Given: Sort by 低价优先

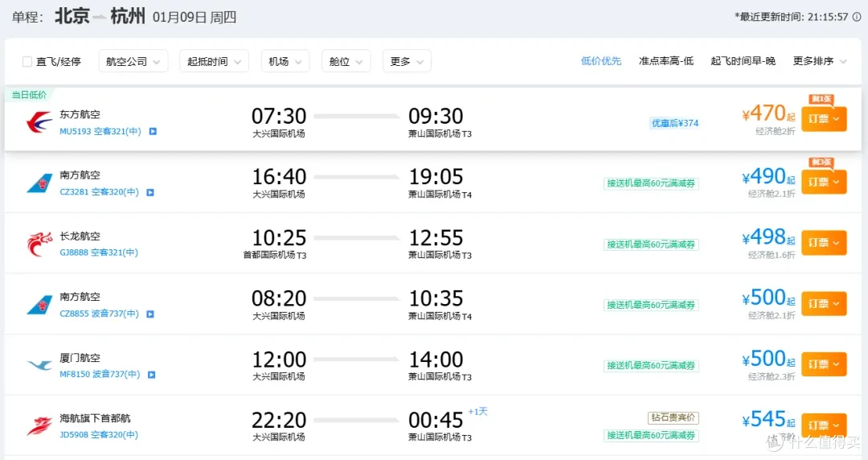Looking at the screenshot, I should pos(600,61).
